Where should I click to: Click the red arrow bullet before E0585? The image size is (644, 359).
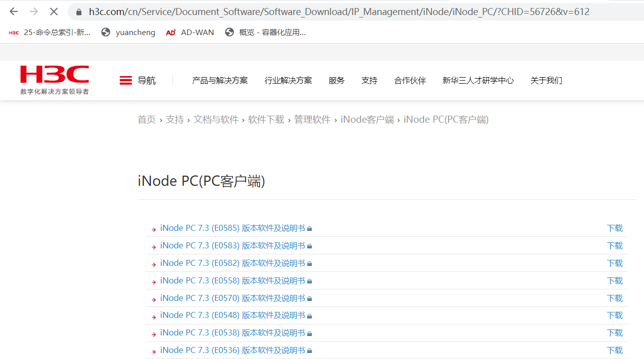pyautogui.click(x=154, y=230)
